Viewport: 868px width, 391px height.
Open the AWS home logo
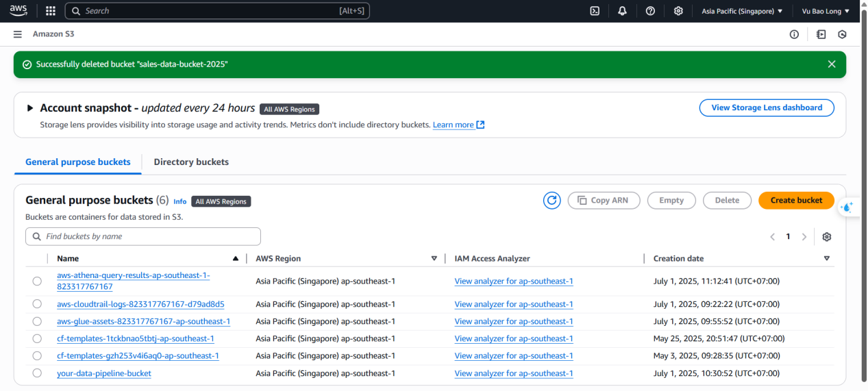18,11
